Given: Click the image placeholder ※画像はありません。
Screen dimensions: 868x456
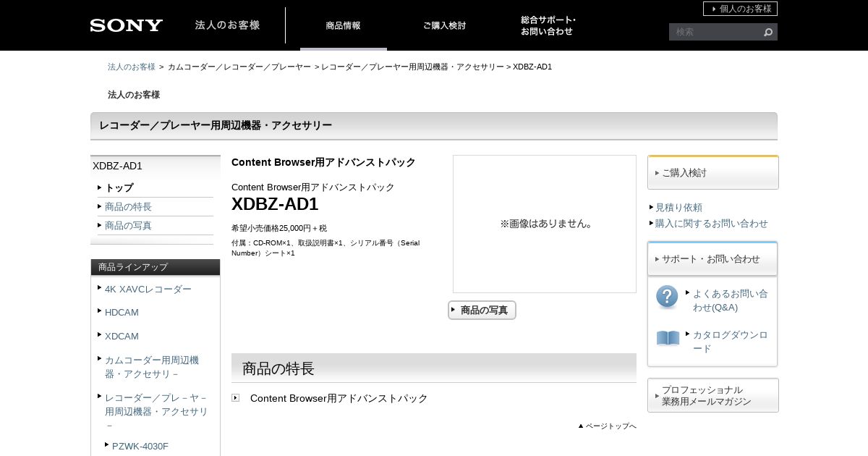Looking at the screenshot, I should point(545,224).
